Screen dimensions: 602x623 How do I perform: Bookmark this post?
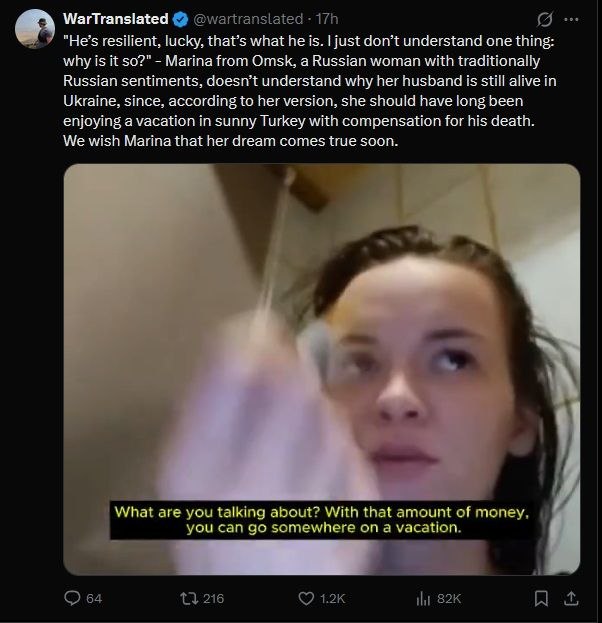tap(541, 598)
